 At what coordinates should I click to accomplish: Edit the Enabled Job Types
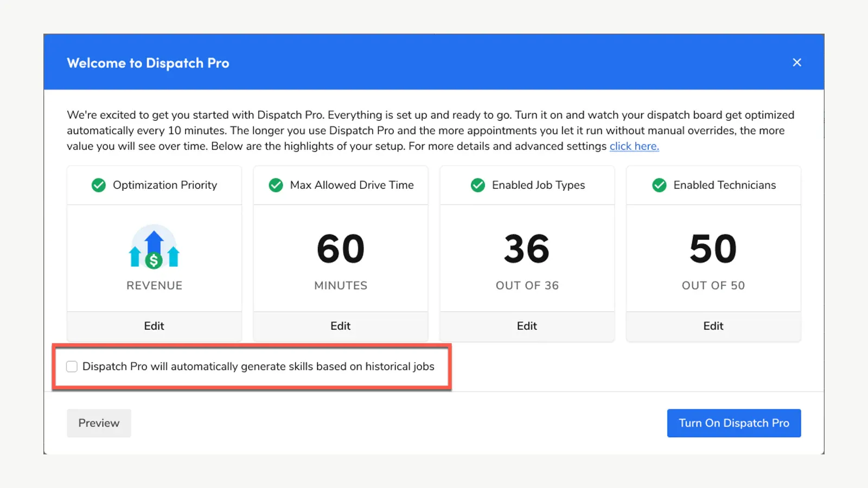pos(527,326)
